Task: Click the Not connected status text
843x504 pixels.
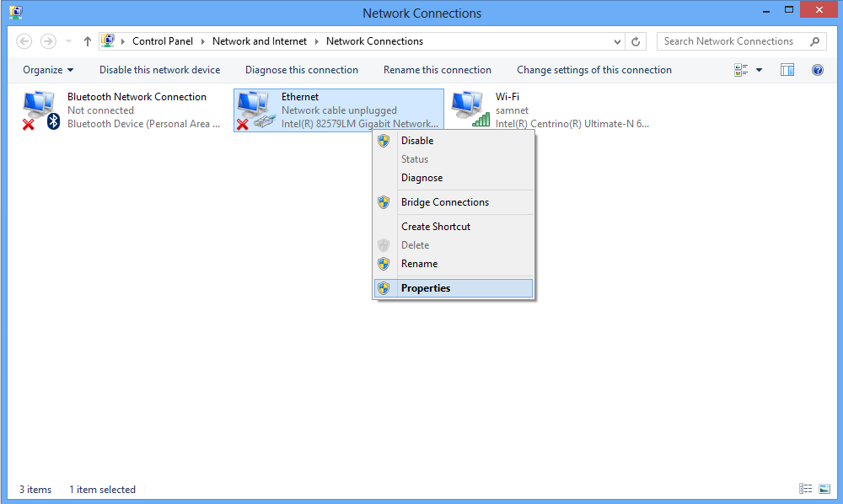Action: pyautogui.click(x=100, y=110)
